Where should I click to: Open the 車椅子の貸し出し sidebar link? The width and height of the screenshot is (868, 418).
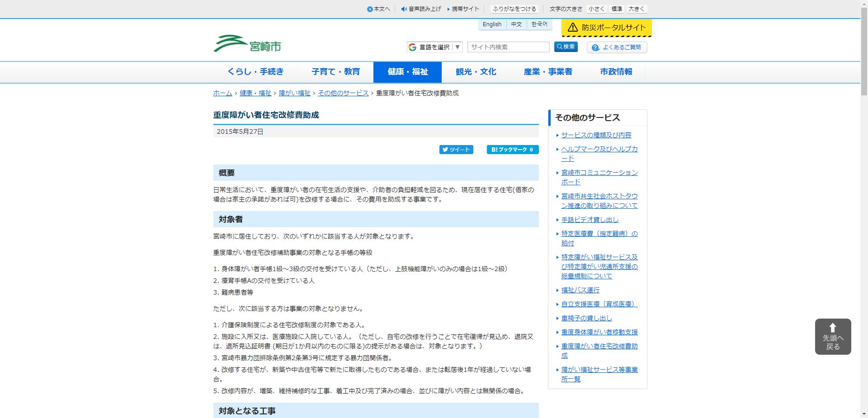tap(586, 318)
